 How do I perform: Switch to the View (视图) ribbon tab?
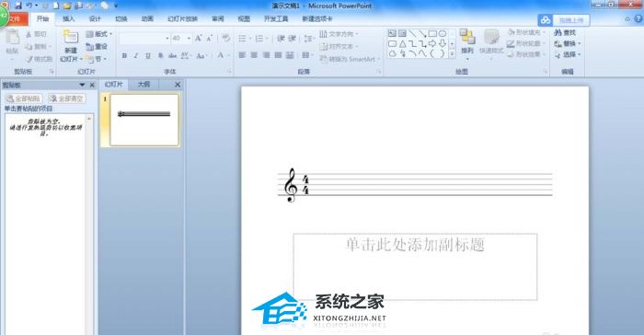point(244,19)
